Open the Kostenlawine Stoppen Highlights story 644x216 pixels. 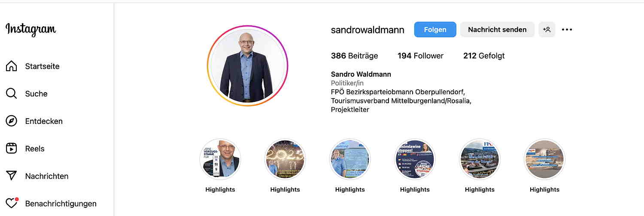(x=415, y=159)
